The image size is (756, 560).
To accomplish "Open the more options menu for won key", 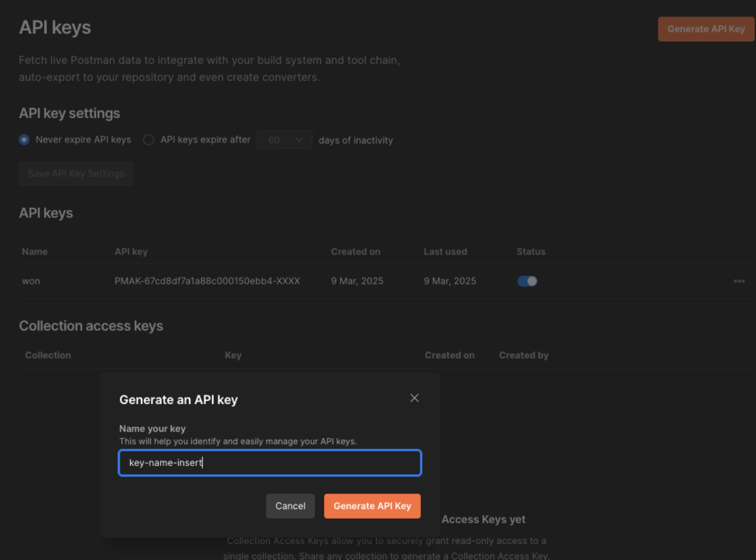I will point(739,281).
